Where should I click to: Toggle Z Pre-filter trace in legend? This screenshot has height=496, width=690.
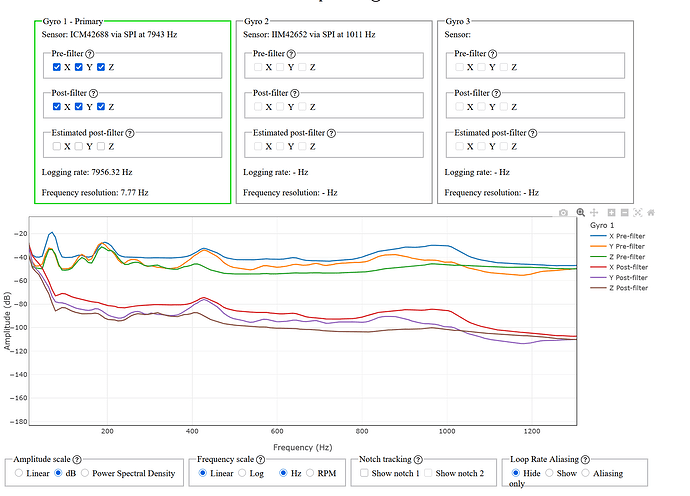619,257
